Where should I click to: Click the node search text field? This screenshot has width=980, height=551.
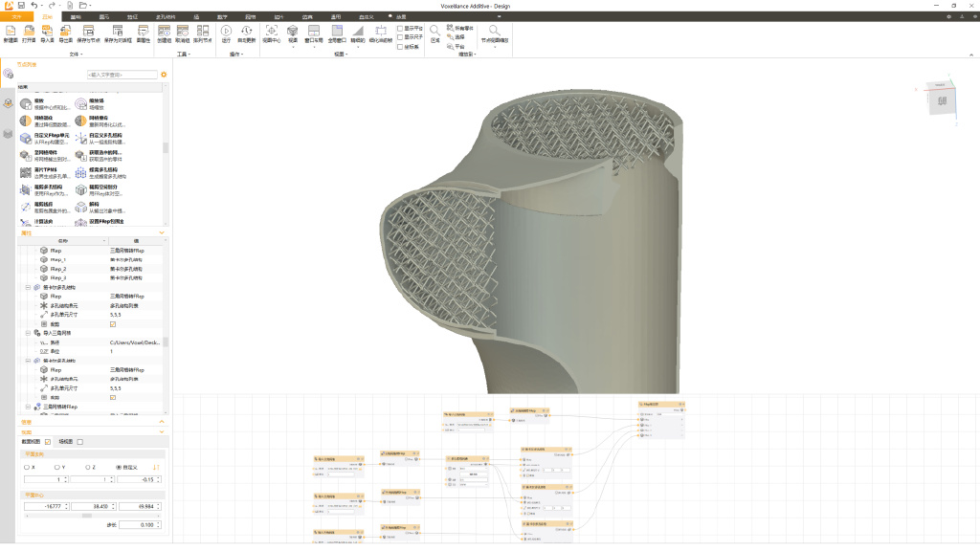[121, 74]
